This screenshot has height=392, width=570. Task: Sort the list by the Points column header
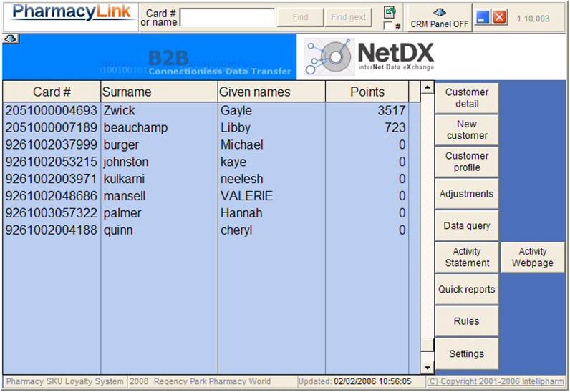(367, 92)
